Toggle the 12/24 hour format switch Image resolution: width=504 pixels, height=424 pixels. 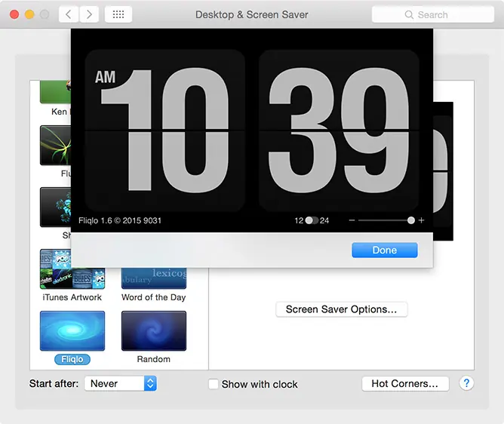312,220
